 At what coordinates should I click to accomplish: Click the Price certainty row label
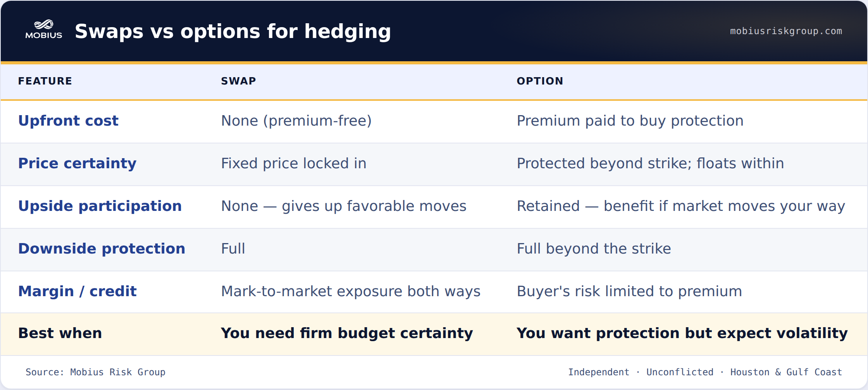(x=77, y=163)
